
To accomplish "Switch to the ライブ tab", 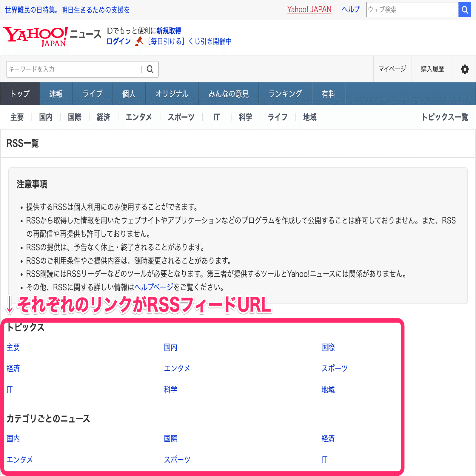I will (93, 94).
